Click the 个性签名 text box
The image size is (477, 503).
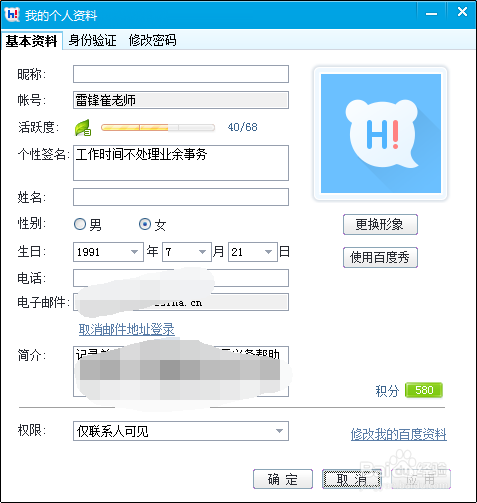pyautogui.click(x=181, y=163)
